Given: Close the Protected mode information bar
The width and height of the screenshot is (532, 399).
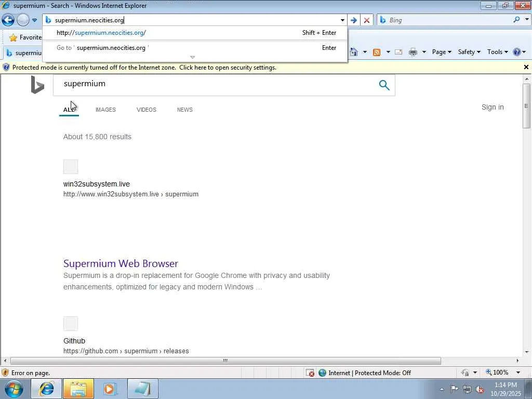Looking at the screenshot, I should (526, 67).
